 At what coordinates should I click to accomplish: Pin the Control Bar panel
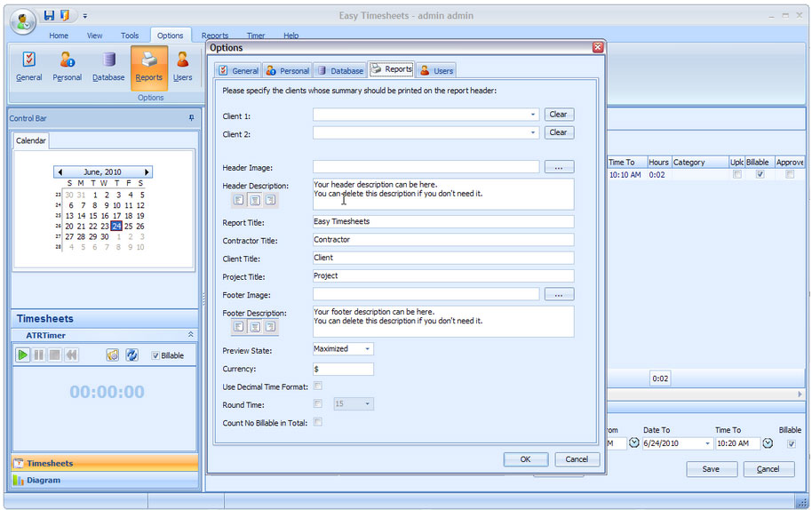192,118
